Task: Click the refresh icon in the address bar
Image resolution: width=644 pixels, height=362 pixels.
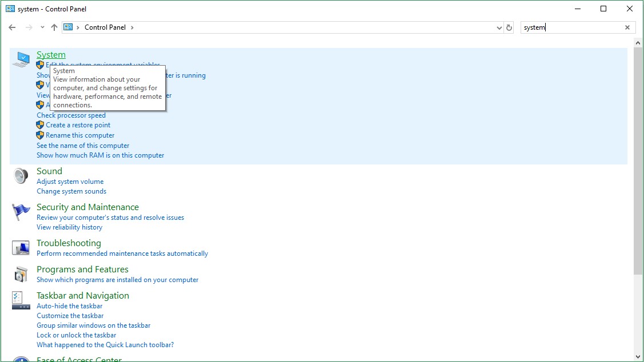Action: (509, 27)
